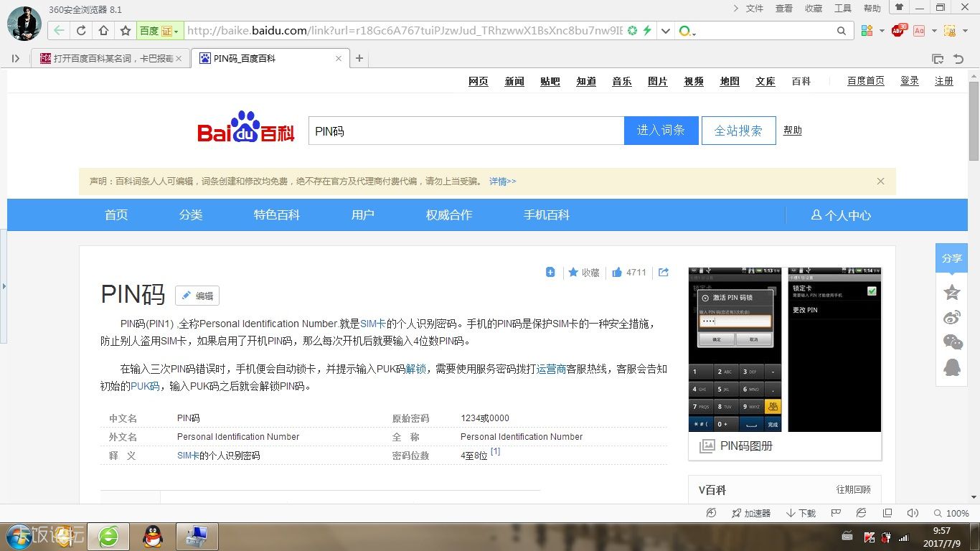980x551 pixels.
Task: Click the share arrow icon beside 4711
Action: click(x=664, y=273)
